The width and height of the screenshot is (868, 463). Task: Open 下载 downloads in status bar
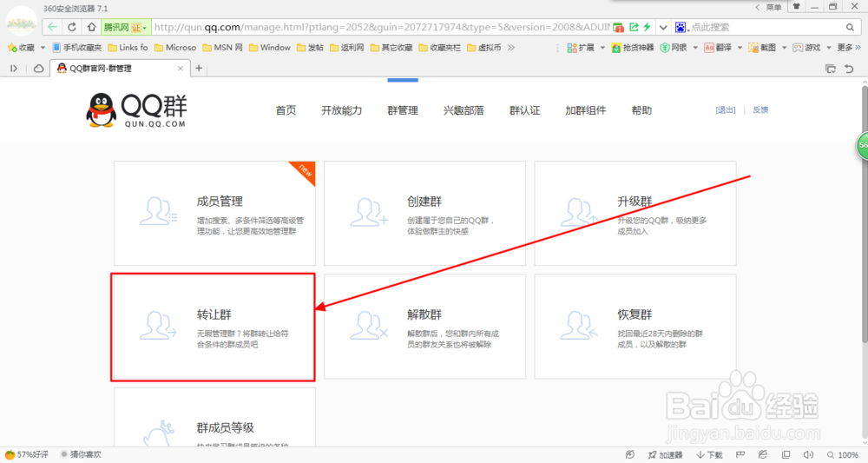709,454
